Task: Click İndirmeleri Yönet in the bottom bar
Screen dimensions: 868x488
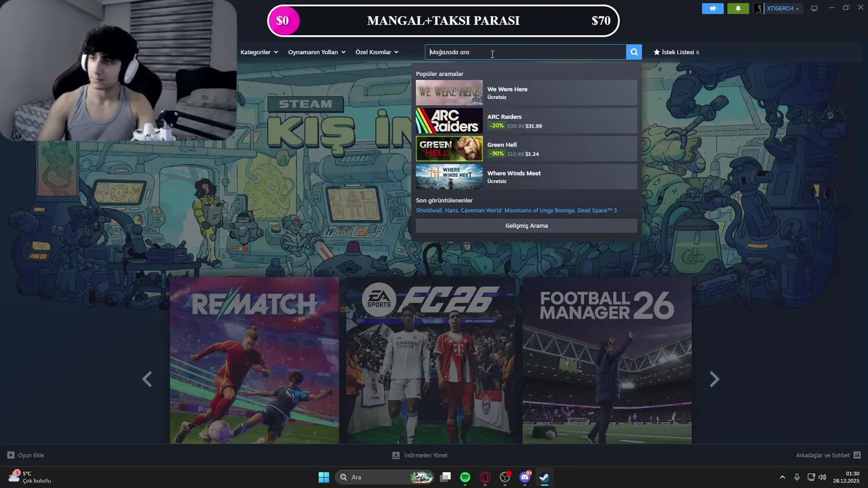Action: 426,455
